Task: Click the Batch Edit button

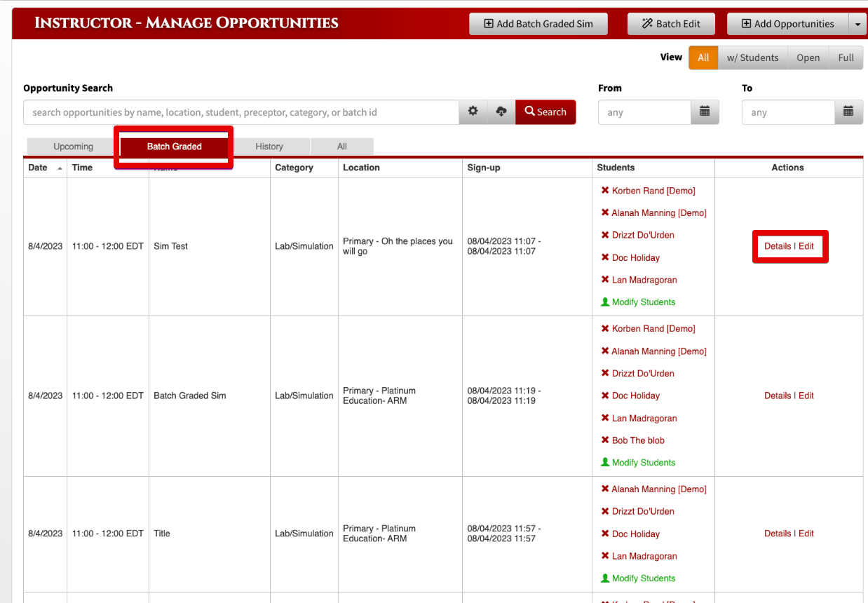Action: 671,24
